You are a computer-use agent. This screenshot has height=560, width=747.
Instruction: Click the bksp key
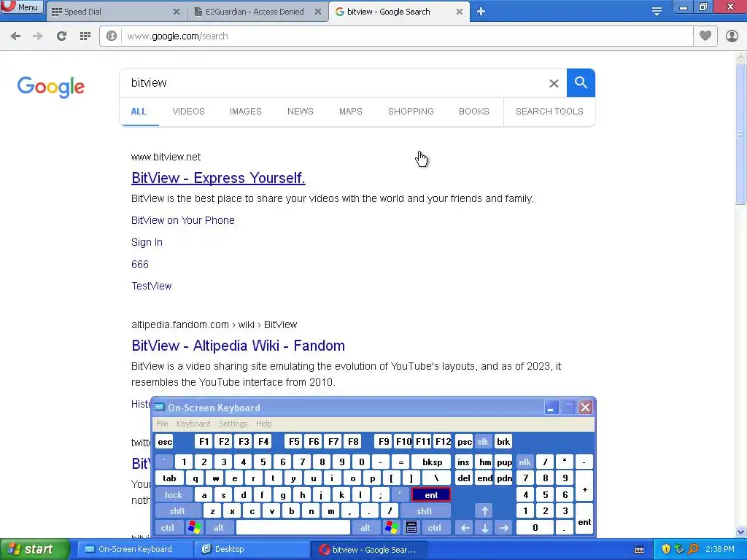432,462
